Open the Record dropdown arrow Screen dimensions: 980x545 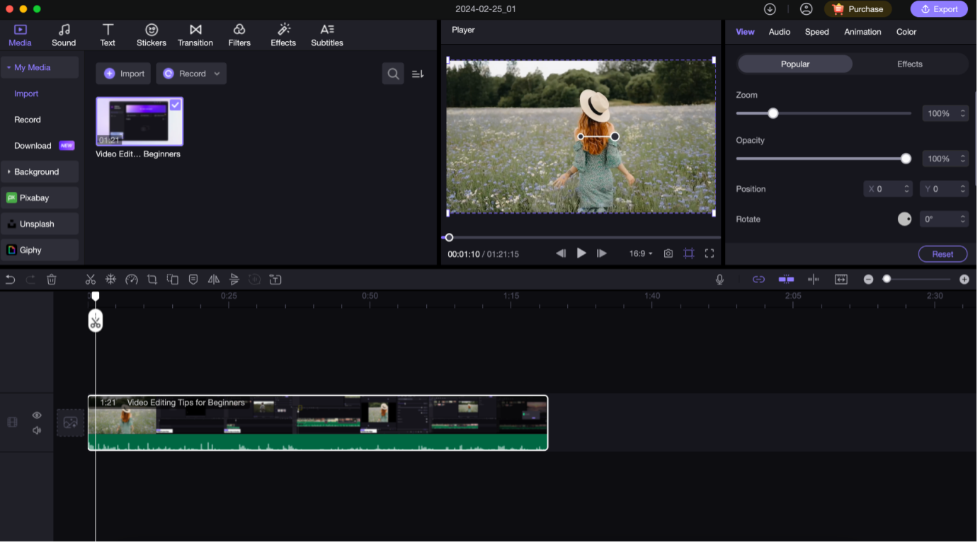(217, 74)
